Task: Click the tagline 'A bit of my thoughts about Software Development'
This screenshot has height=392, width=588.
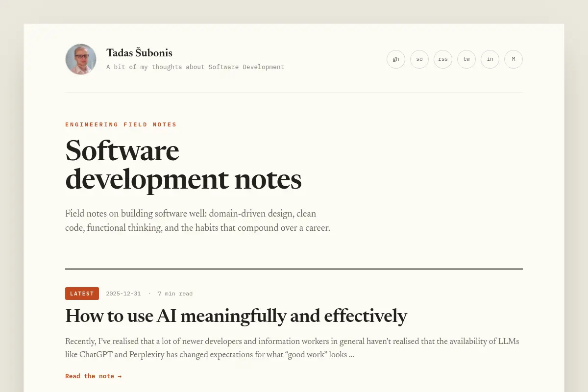Action: pyautogui.click(x=195, y=67)
